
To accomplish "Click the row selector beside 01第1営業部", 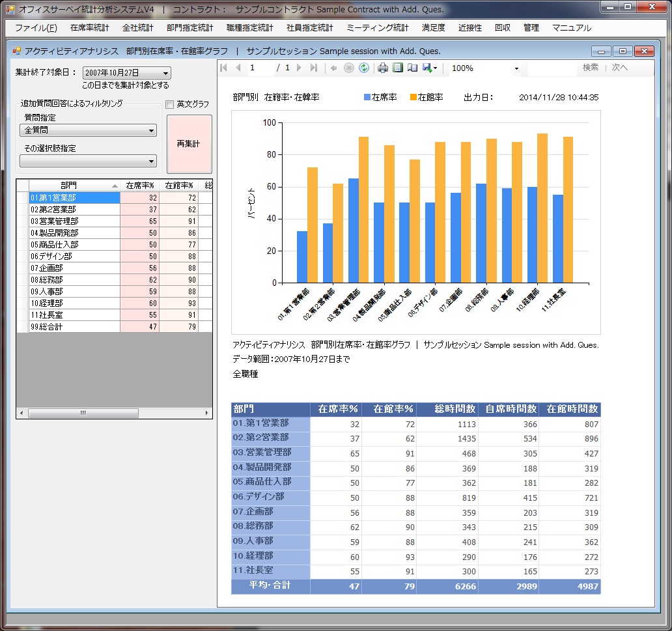I will coord(23,197).
